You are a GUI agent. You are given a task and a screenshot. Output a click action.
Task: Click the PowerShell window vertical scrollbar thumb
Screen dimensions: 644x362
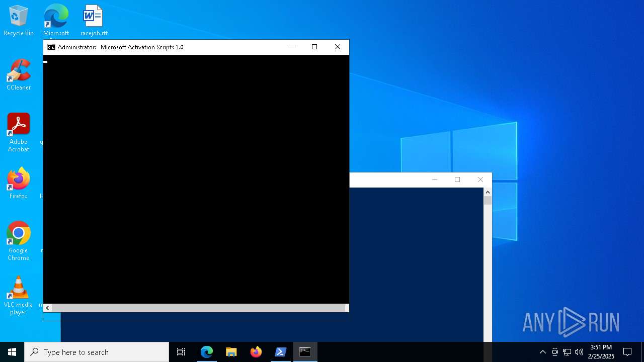tap(488, 200)
